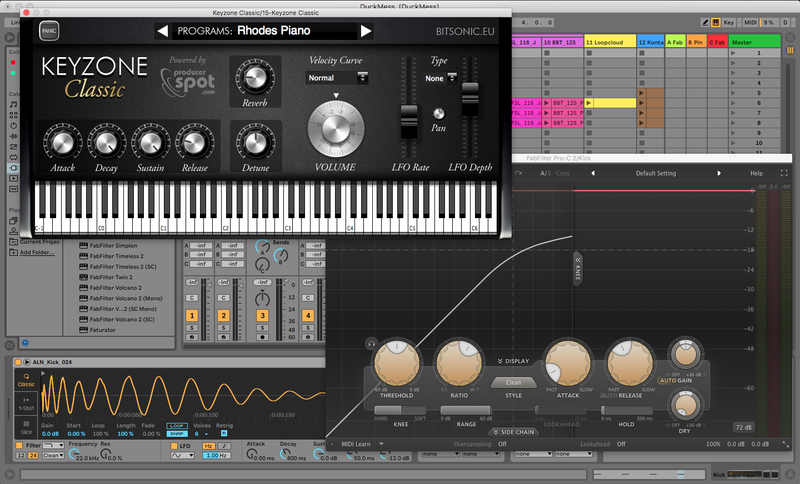Click the Reverb knob in Keyzone Classic

(254, 79)
